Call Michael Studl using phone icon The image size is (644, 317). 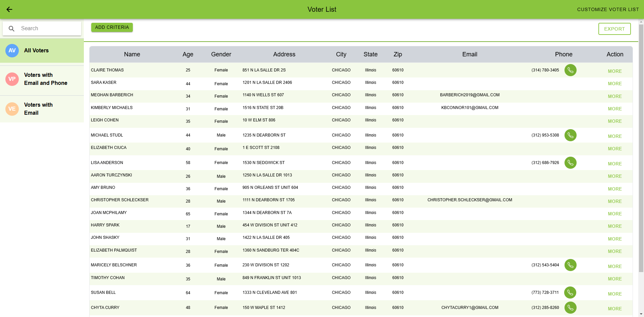pyautogui.click(x=570, y=135)
